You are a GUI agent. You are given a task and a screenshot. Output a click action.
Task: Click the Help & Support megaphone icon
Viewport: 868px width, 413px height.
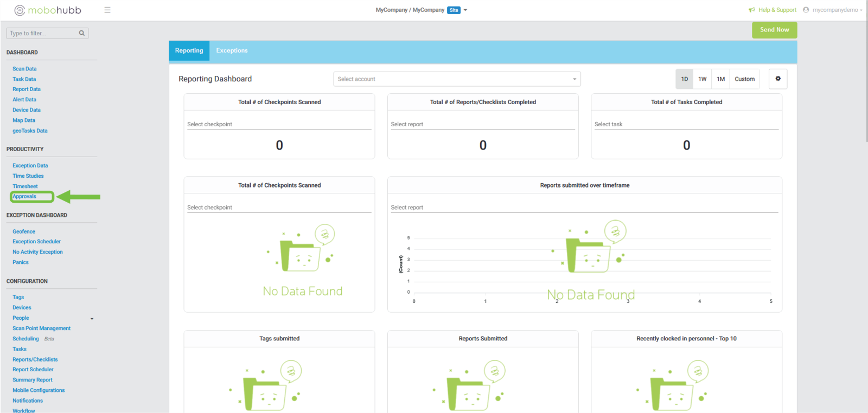click(x=751, y=10)
